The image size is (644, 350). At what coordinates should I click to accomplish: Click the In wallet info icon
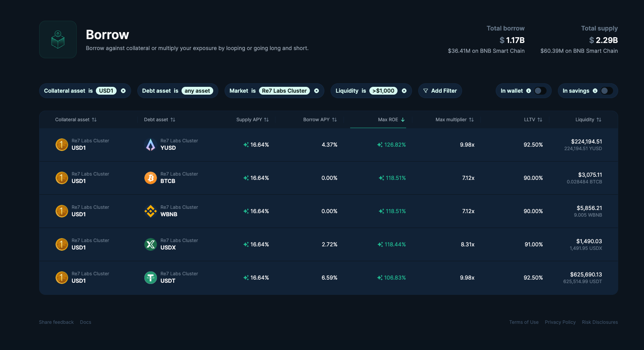[x=529, y=91]
